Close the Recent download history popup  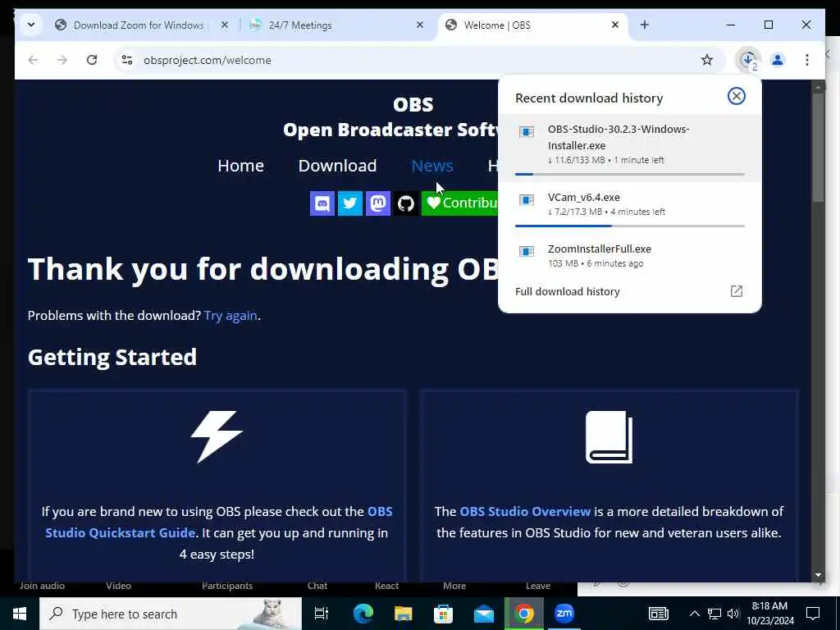point(736,96)
